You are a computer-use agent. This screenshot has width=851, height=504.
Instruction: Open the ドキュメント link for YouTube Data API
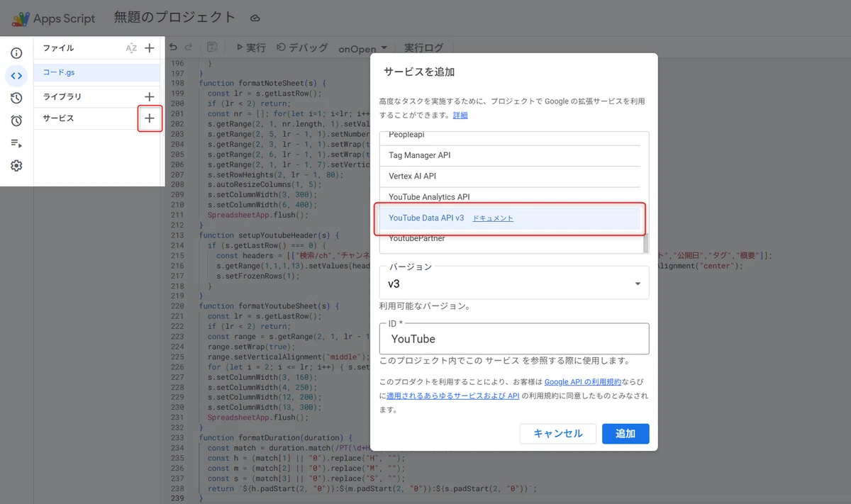493,218
